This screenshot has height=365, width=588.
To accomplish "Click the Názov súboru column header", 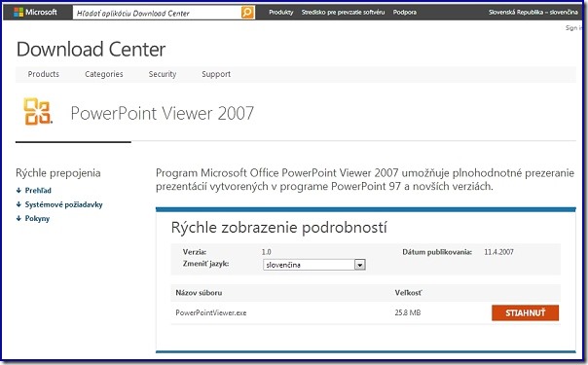I will click(x=199, y=293).
